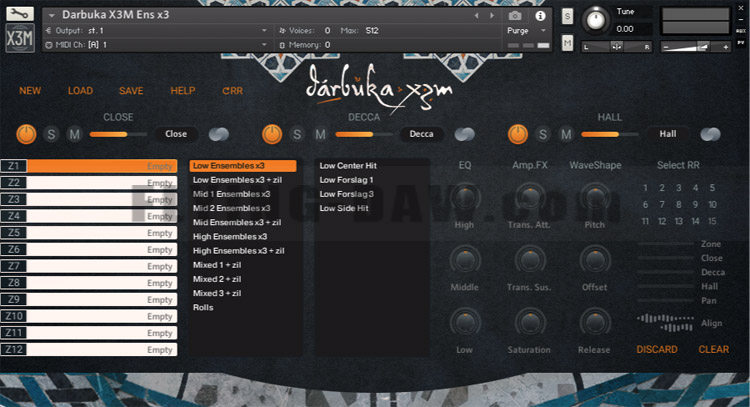Click the LOAD menu item
This screenshot has width=750, height=407.
(80, 91)
